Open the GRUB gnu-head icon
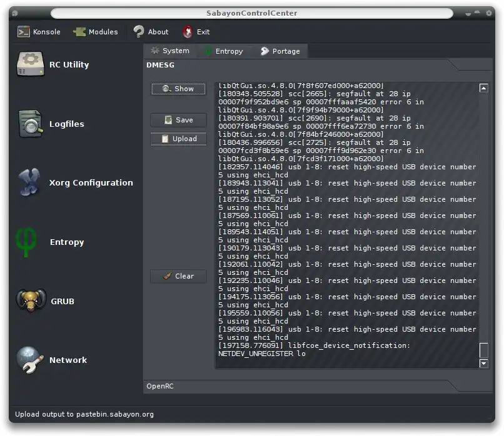Image resolution: width=504 pixels, height=436 pixels. pyautogui.click(x=31, y=300)
